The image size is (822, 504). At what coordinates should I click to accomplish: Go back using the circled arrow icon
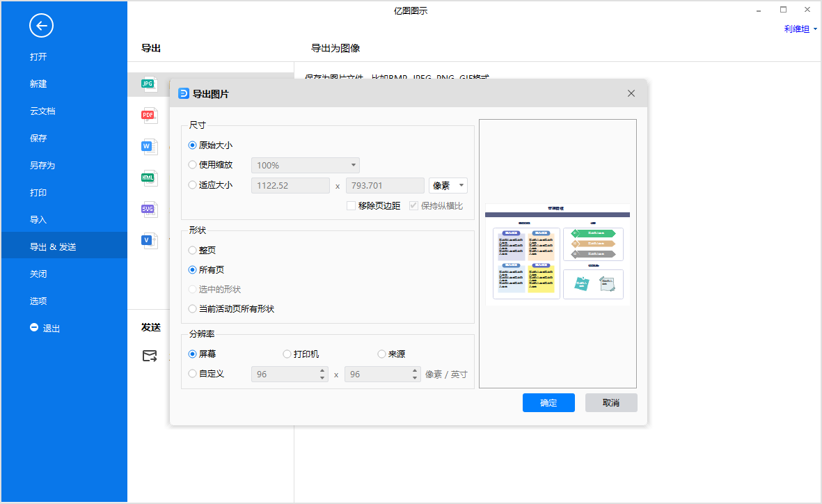(x=41, y=26)
